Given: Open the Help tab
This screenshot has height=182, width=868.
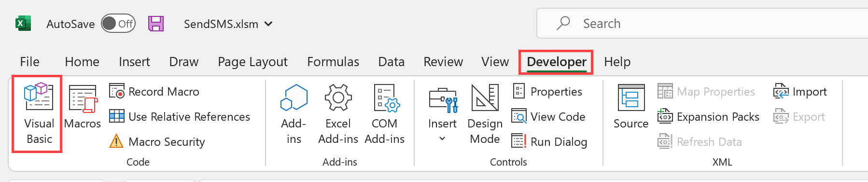Looking at the screenshot, I should 617,62.
